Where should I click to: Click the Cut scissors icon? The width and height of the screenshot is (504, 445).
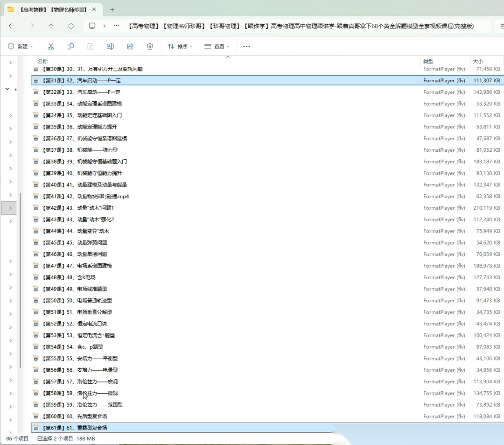point(51,46)
